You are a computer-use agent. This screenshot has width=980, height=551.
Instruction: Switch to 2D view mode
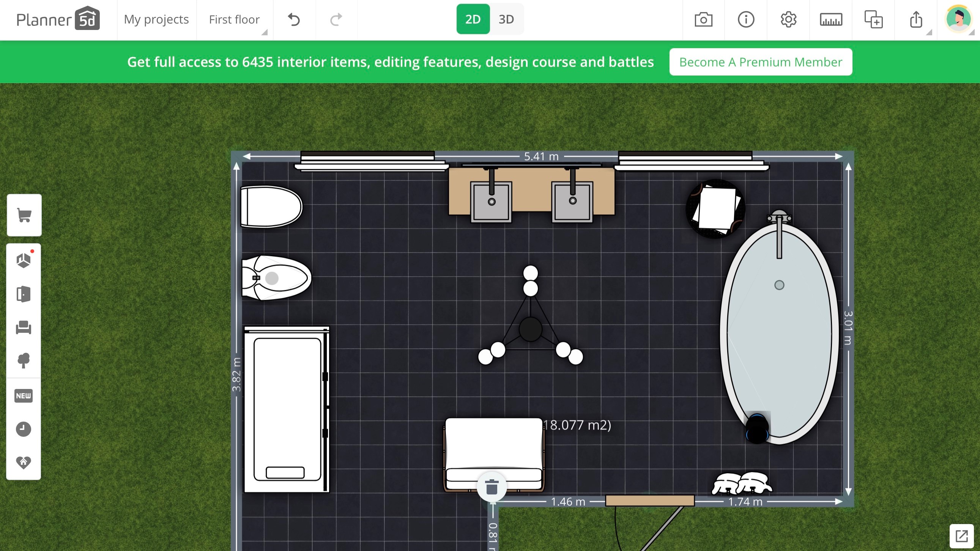pos(473,19)
